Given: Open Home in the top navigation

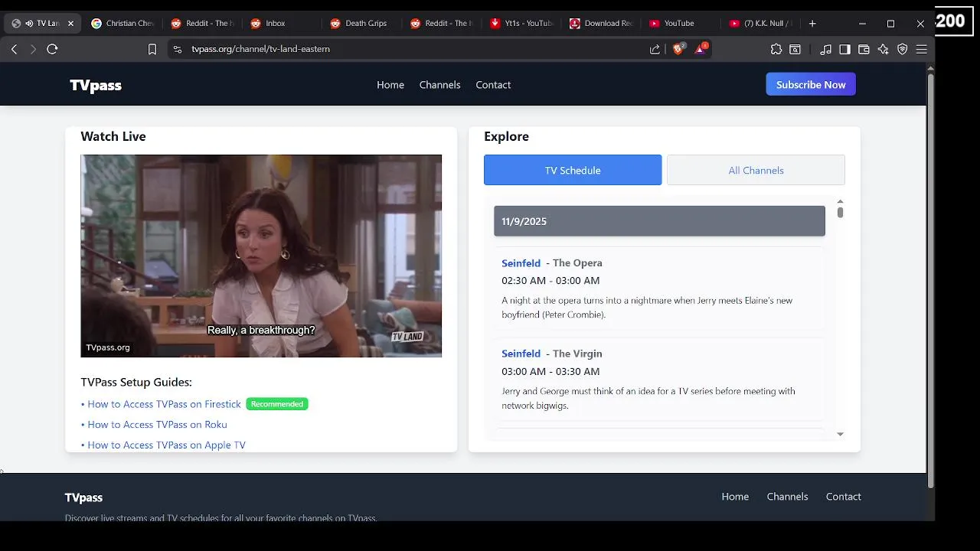Looking at the screenshot, I should pos(390,85).
